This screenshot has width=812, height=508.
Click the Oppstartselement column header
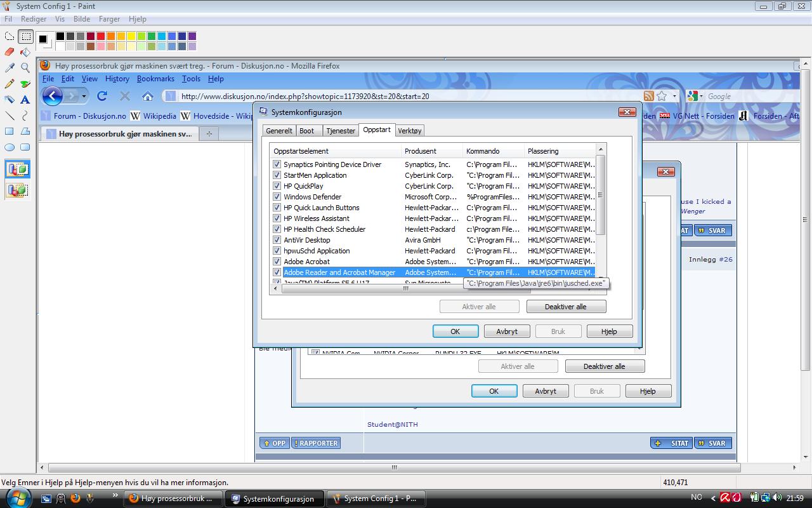point(336,151)
